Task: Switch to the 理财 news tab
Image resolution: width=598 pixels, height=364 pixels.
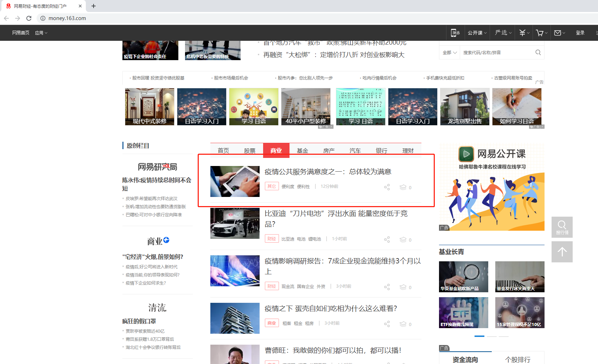Action: (x=408, y=151)
